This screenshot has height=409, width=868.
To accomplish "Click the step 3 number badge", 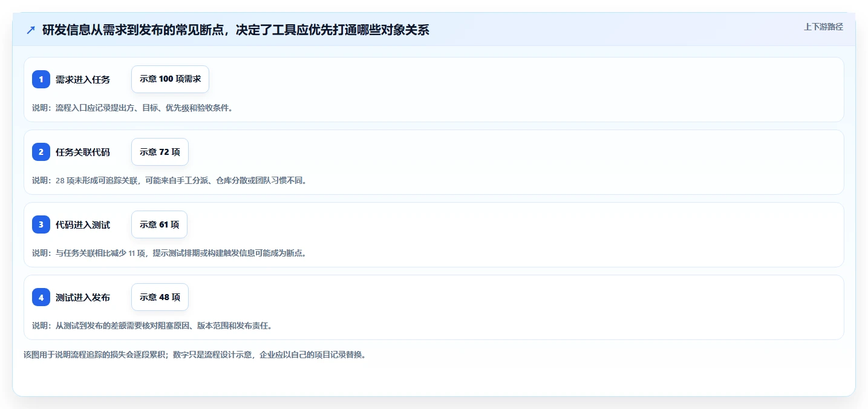I will click(41, 224).
